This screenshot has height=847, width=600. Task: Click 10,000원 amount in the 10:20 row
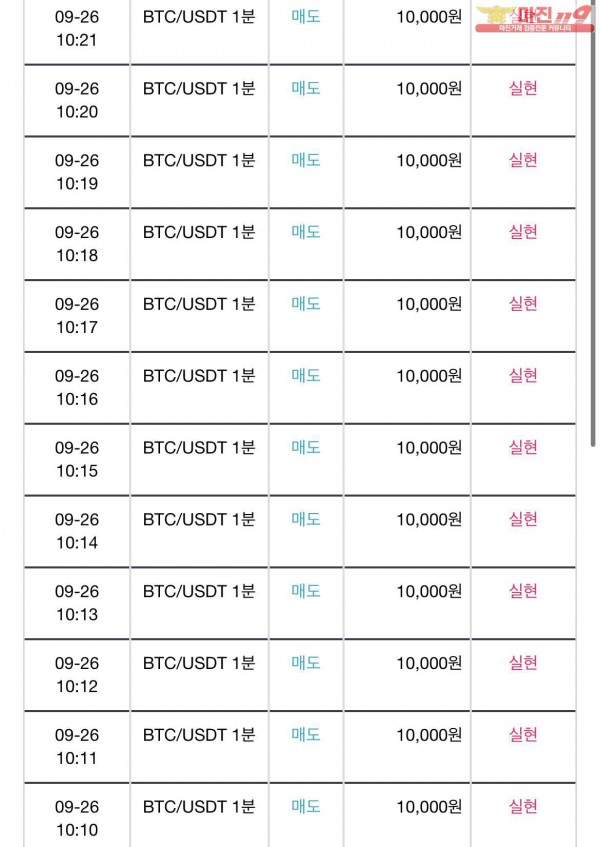pos(429,89)
